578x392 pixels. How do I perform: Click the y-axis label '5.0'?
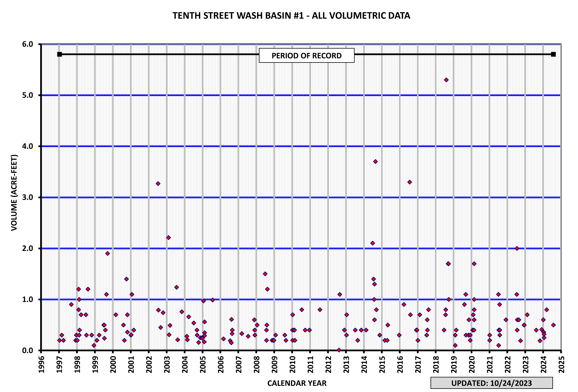pos(28,95)
